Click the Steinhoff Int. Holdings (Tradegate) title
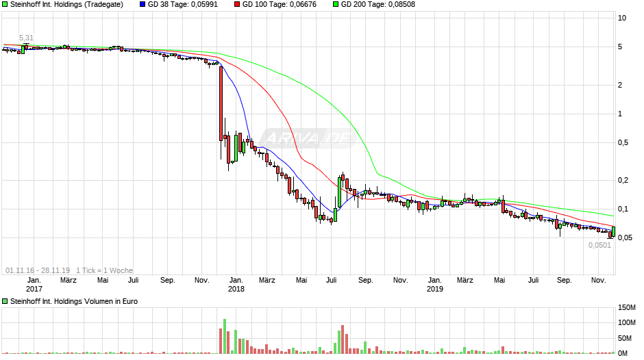Image resolution: width=644 pixels, height=360 pixels. [66, 5]
